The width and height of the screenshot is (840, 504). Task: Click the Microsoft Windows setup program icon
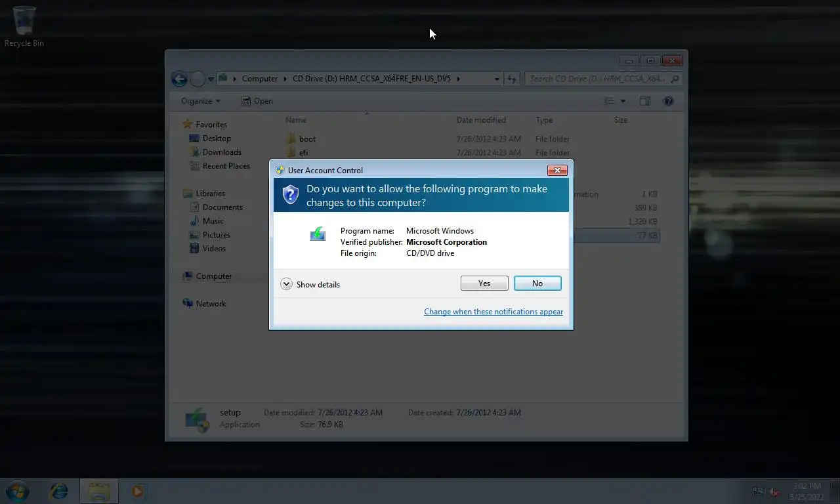(318, 234)
